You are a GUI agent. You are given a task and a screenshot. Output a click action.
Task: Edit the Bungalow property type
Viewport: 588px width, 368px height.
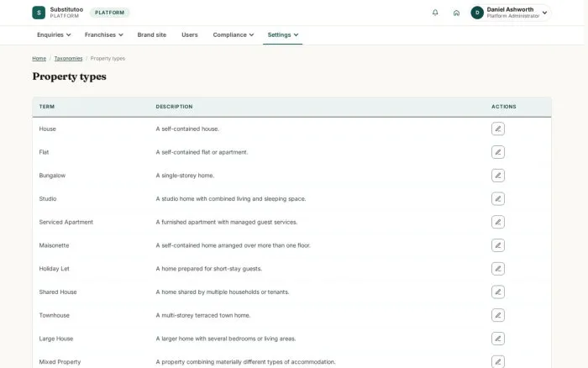pos(497,176)
